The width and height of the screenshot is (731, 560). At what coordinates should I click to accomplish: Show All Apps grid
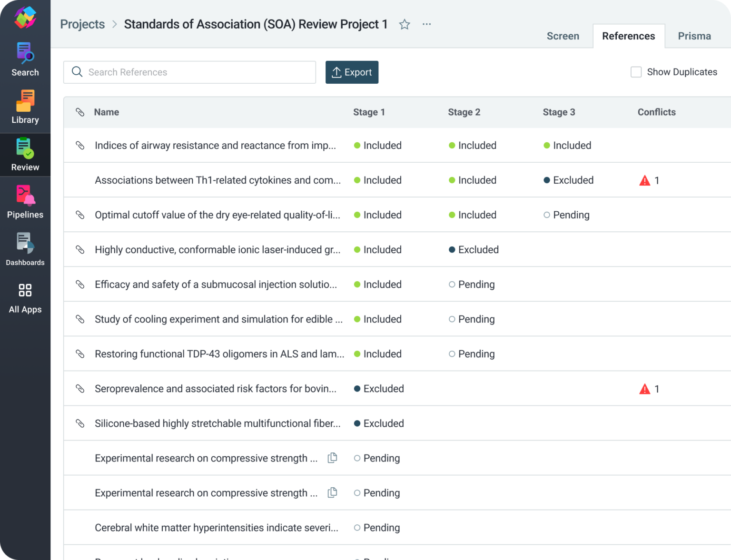[x=25, y=298]
